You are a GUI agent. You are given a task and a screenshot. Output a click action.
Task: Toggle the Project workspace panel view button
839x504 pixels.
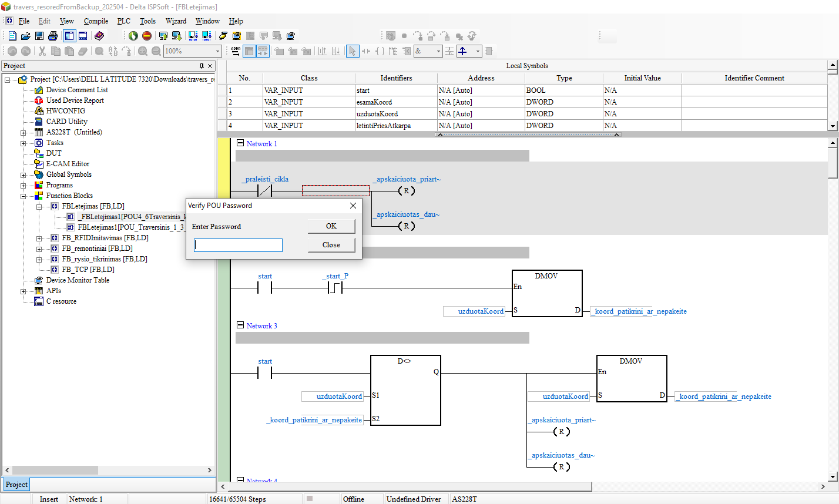[69, 36]
